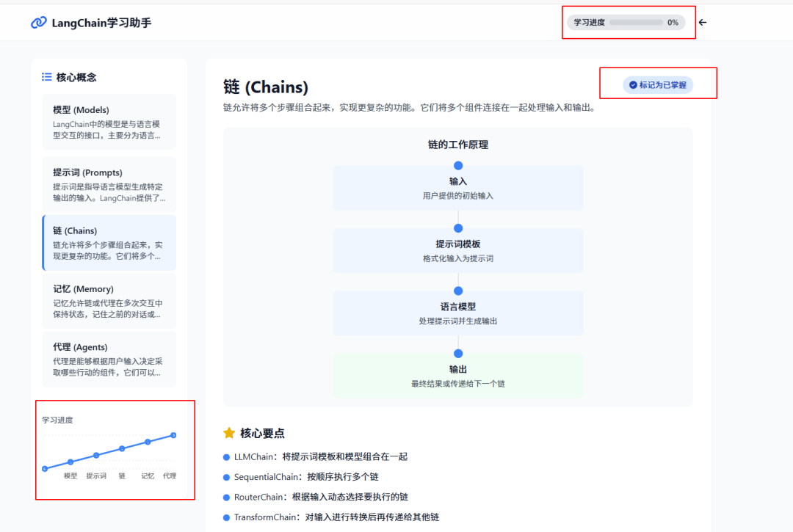The image size is (793, 532).
Task: Click the LLMChain bullet point text
Action: pos(321,456)
